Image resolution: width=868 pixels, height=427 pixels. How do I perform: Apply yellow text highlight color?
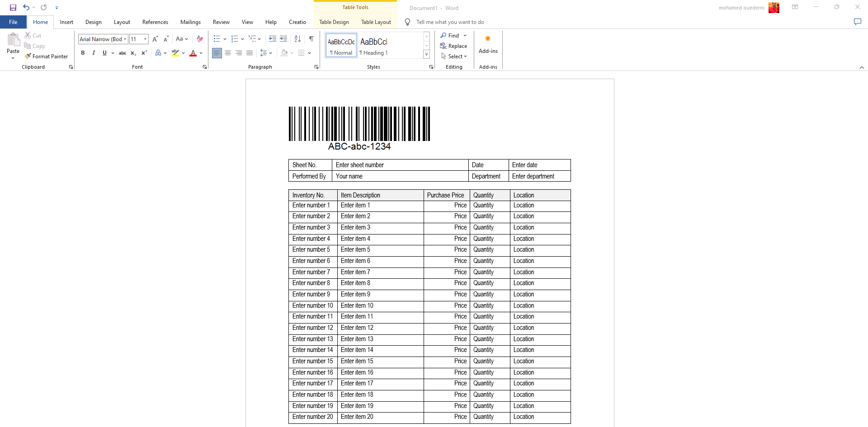coord(175,53)
